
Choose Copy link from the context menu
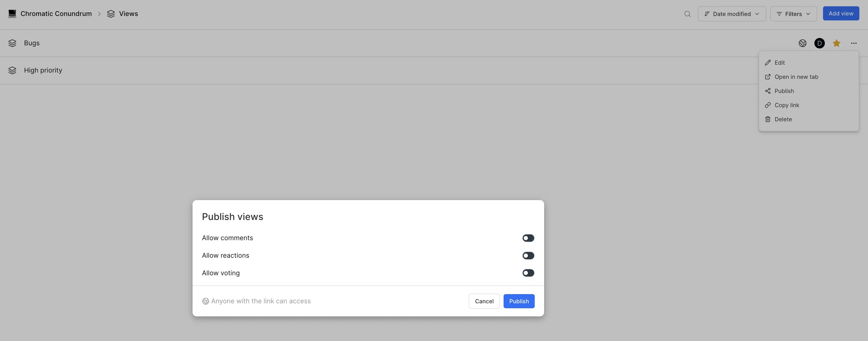(x=786, y=105)
